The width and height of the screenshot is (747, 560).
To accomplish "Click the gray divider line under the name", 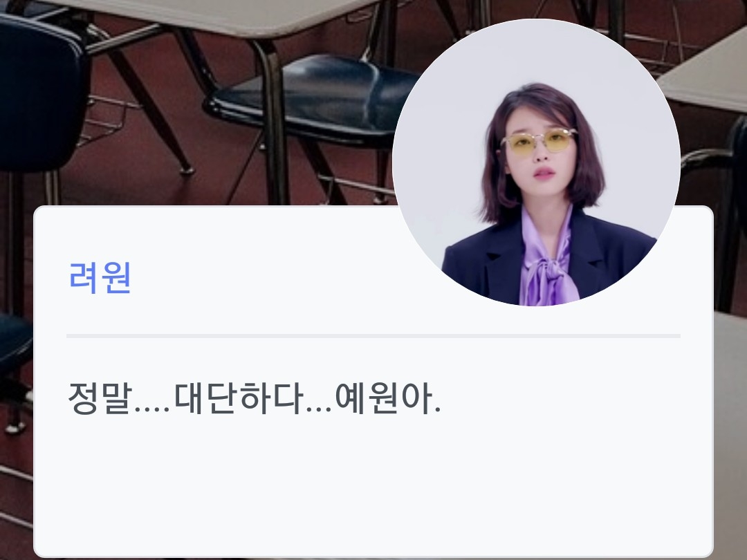I will pyautogui.click(x=373, y=336).
